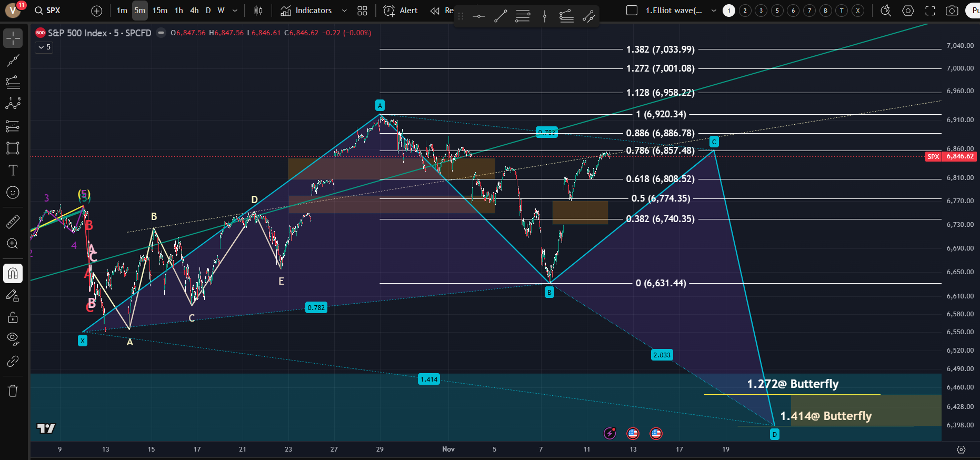Open the Text drawing tool
The height and width of the screenshot is (460, 980).
pos(13,170)
